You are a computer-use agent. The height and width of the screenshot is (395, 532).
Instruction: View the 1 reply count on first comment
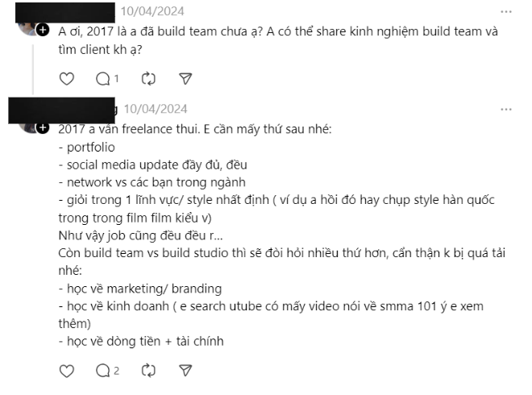(x=116, y=79)
